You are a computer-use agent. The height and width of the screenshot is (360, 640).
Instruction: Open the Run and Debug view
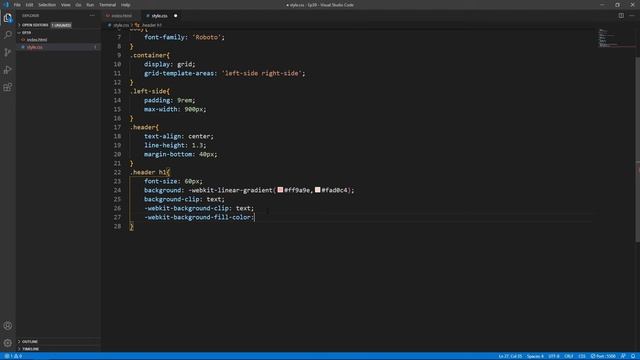point(8,70)
